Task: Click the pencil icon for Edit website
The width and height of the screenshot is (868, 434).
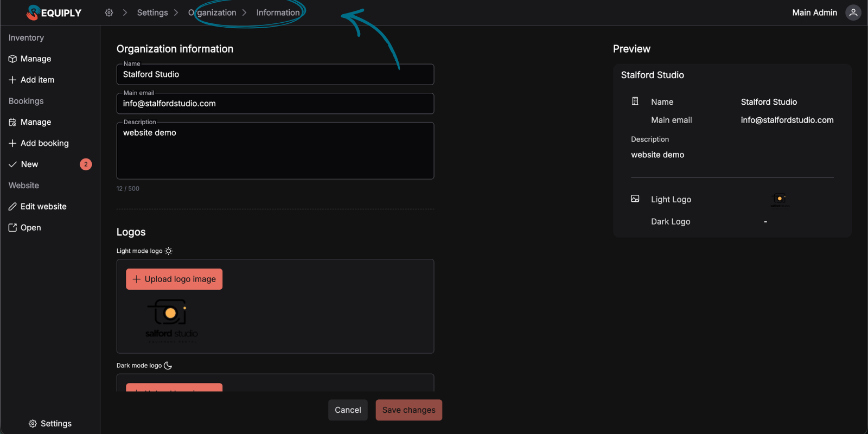Action: tap(12, 207)
